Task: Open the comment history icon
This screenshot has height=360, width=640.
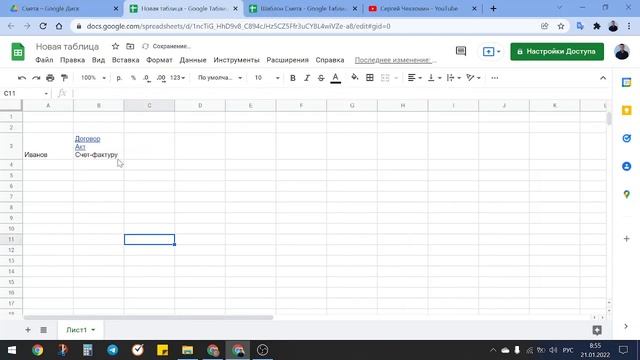Action: pos(461,51)
